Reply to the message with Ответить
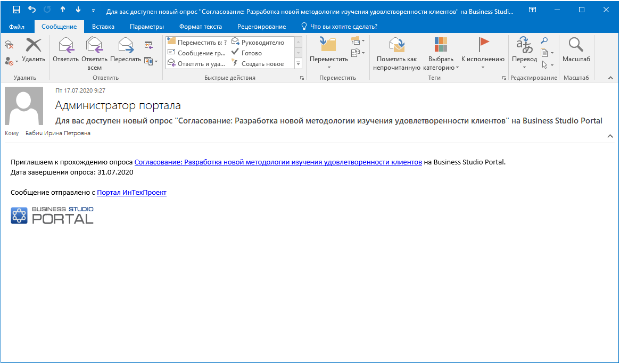This screenshot has height=364, width=620. (x=65, y=51)
